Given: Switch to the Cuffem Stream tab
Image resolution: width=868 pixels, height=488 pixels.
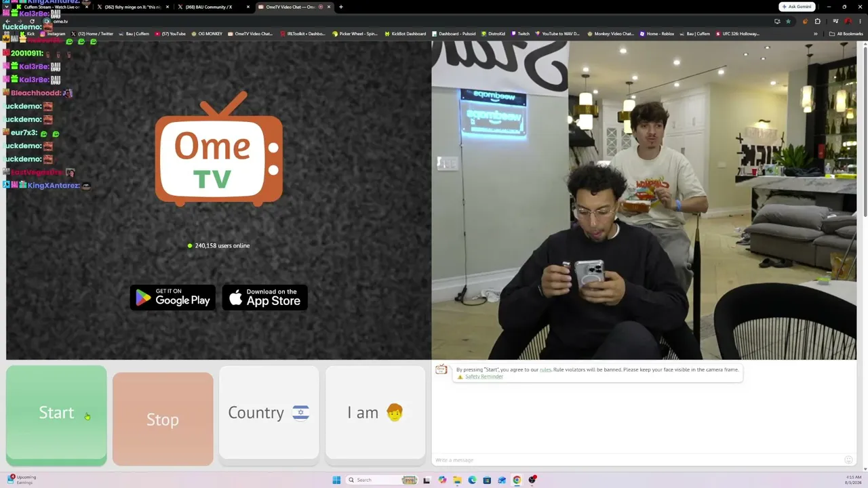Looking at the screenshot, I should [52, 7].
